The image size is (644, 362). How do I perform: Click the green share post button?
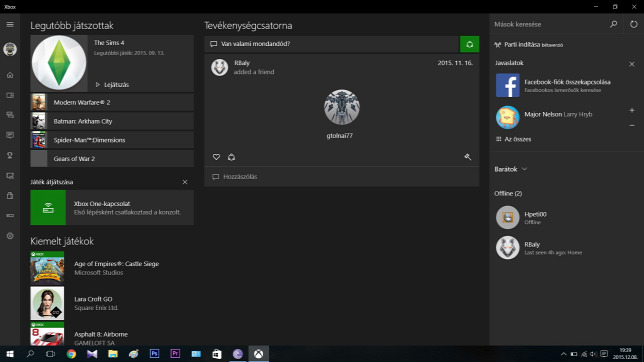point(469,44)
